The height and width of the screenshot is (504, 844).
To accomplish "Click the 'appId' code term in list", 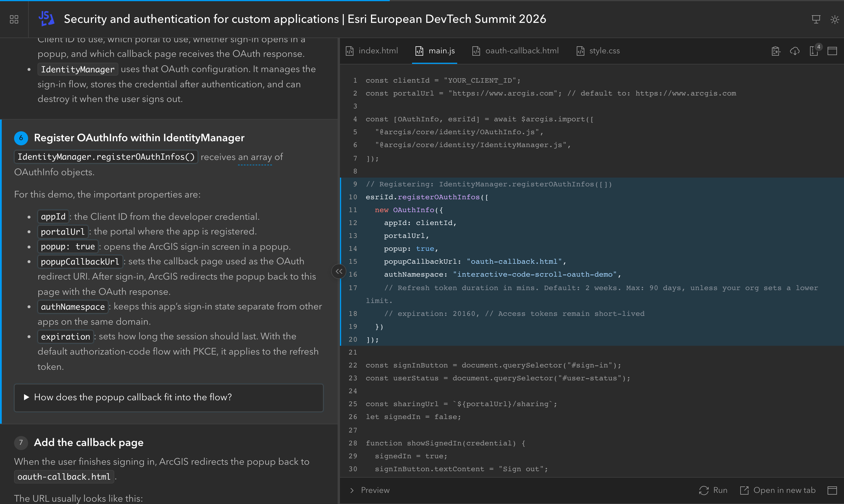I will [53, 217].
